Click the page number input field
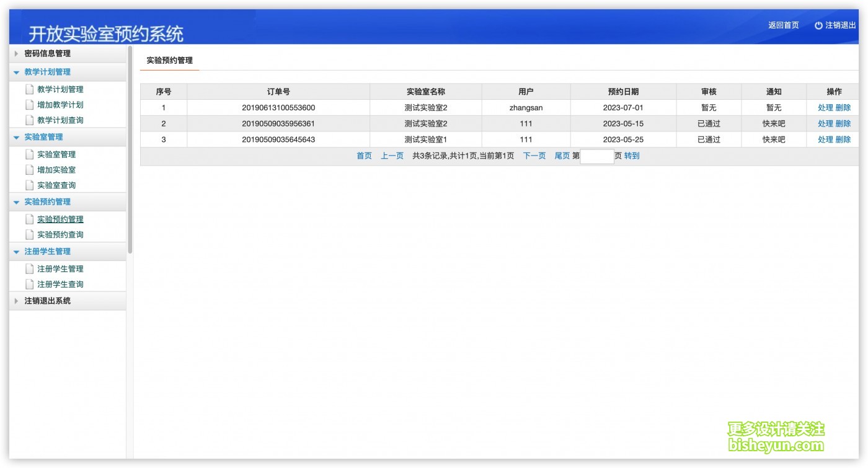Viewport: 868px width, 468px height. [596, 156]
